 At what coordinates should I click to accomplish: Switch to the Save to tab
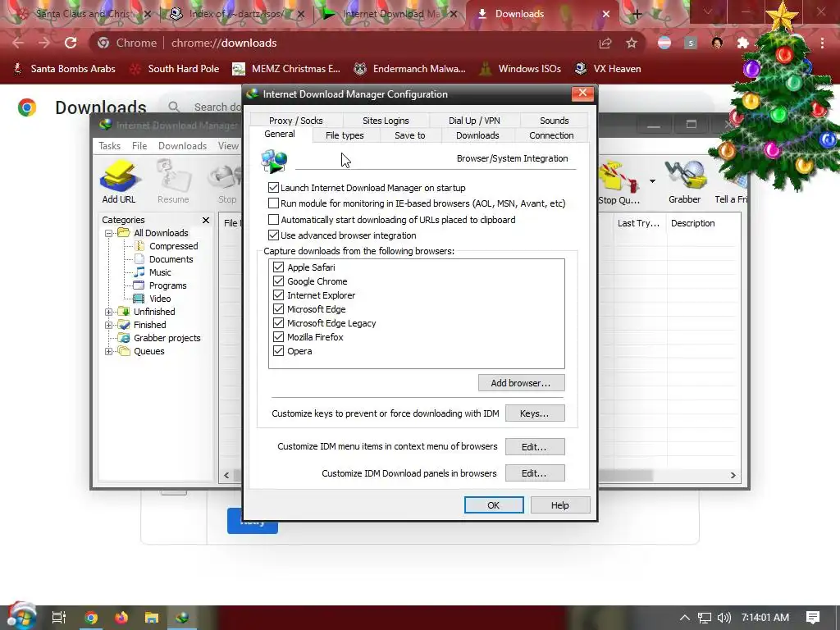pyautogui.click(x=410, y=135)
